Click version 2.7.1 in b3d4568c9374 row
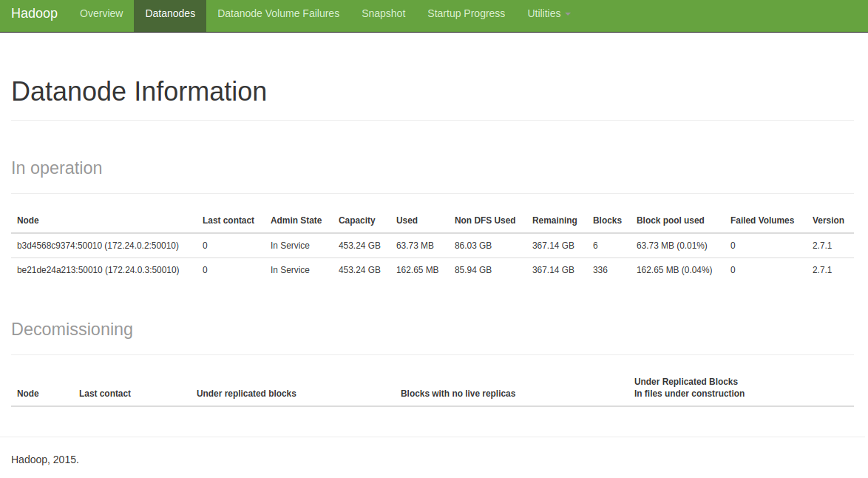This screenshot has width=868, height=478. click(x=822, y=246)
